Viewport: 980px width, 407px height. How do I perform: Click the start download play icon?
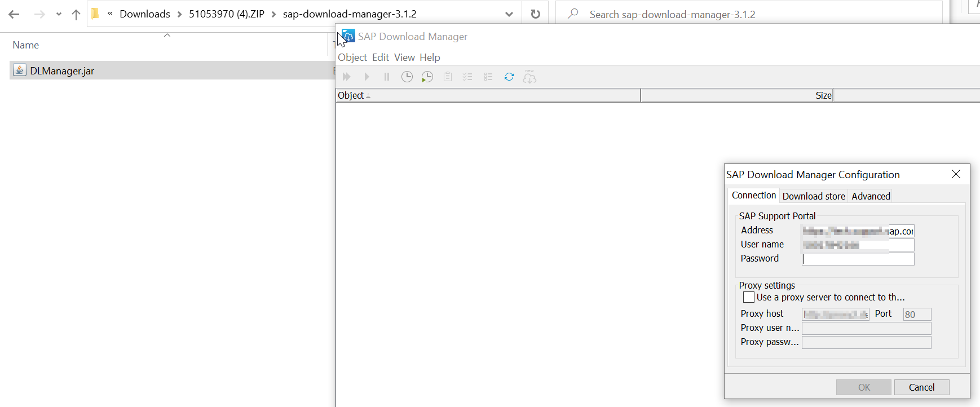point(367,77)
